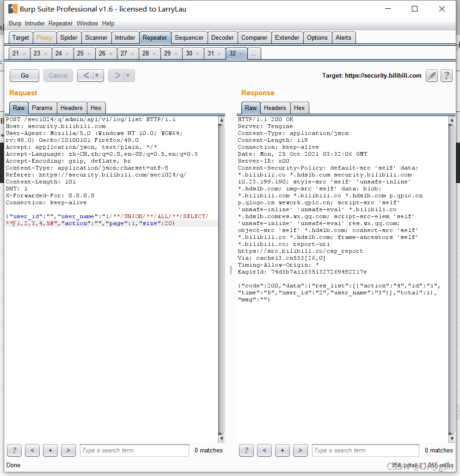Select the response Raw tab

click(x=251, y=108)
